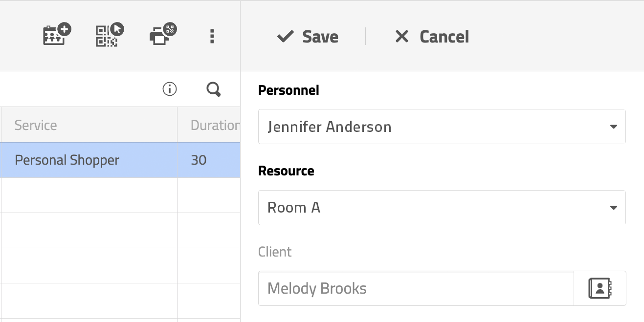Save the appointment changes
Viewport: 644px width, 322px height.
click(x=308, y=37)
